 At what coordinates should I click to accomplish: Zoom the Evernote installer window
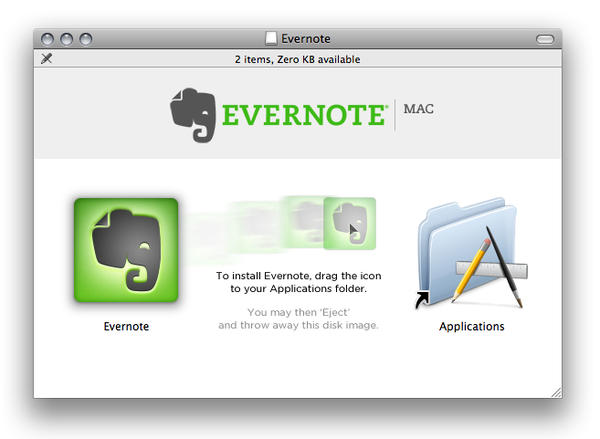click(86, 39)
